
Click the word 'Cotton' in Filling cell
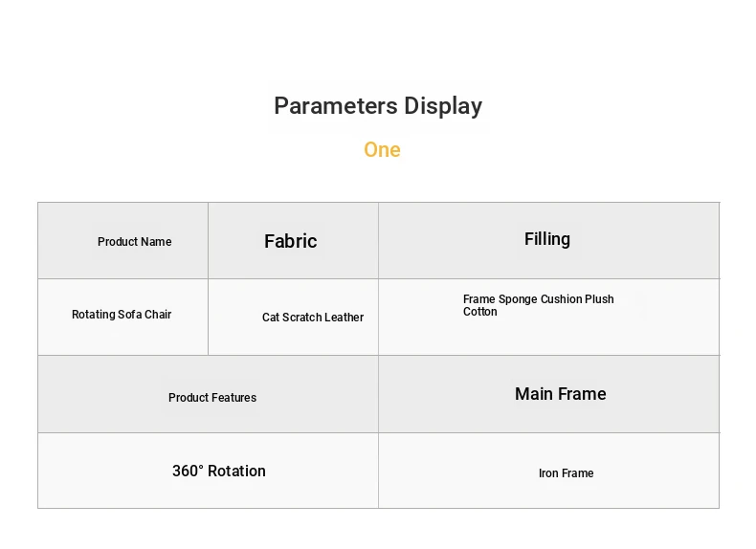[479, 312]
